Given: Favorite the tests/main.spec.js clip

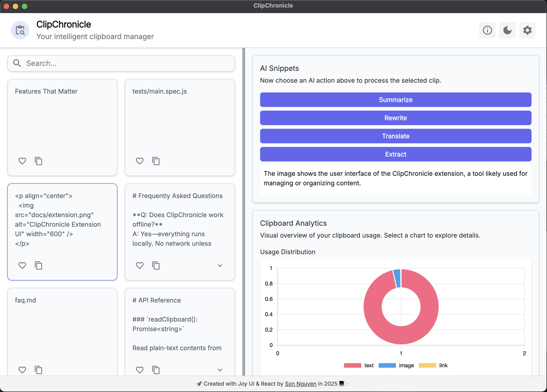Looking at the screenshot, I should [x=139, y=161].
